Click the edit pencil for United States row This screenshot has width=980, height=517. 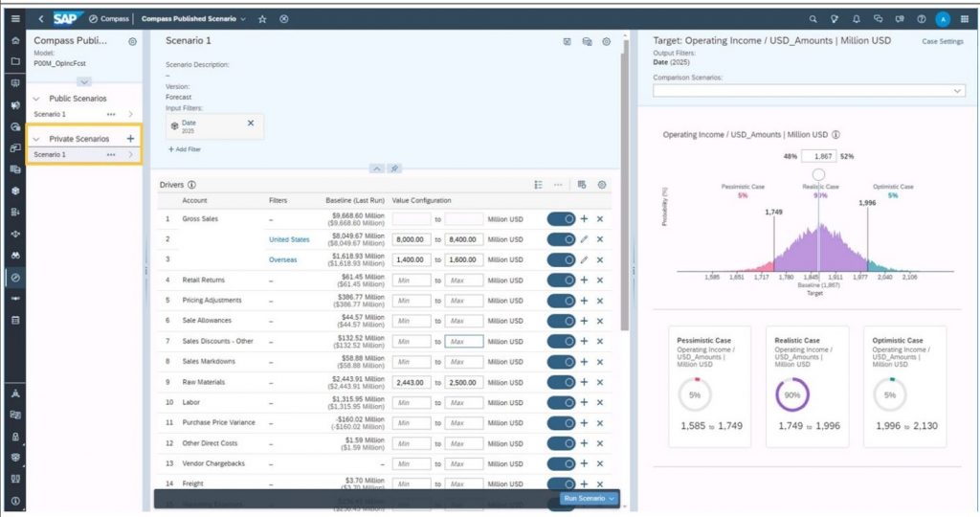[584, 239]
